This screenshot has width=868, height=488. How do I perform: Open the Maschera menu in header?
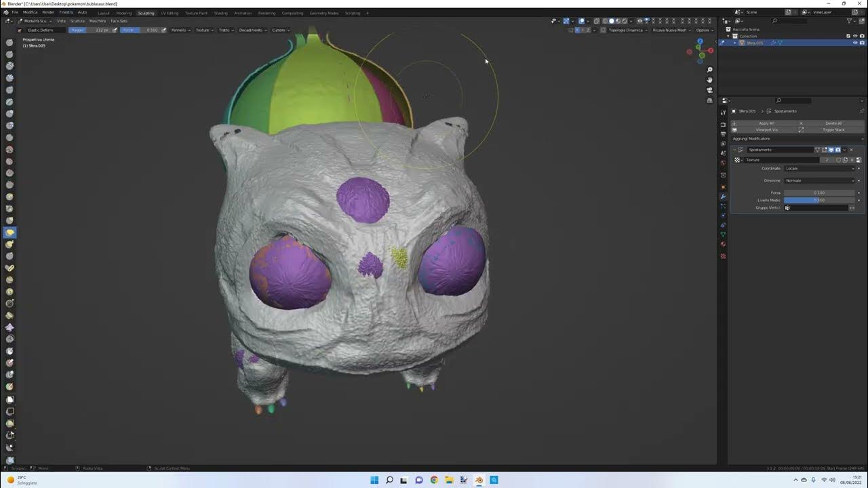coord(98,21)
